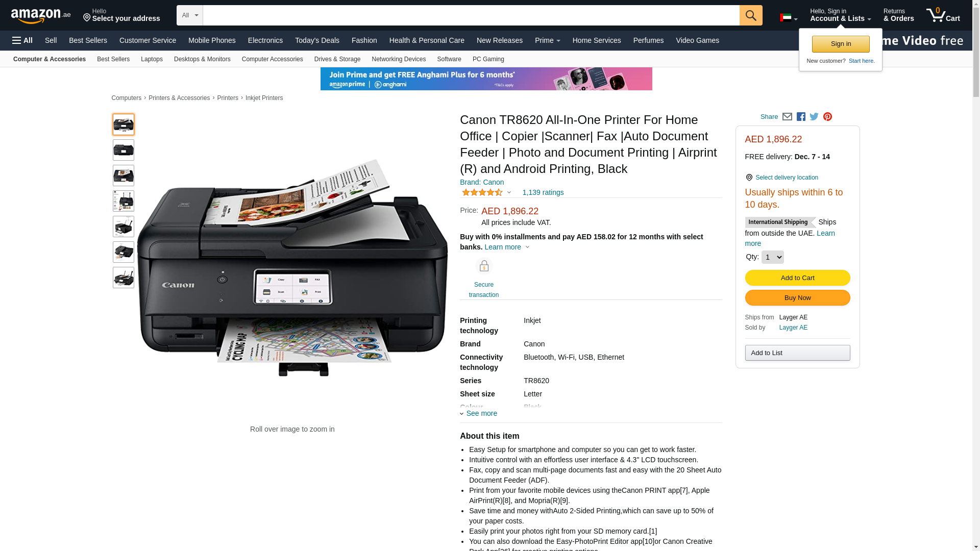Open the All hamburger menu

(22, 40)
